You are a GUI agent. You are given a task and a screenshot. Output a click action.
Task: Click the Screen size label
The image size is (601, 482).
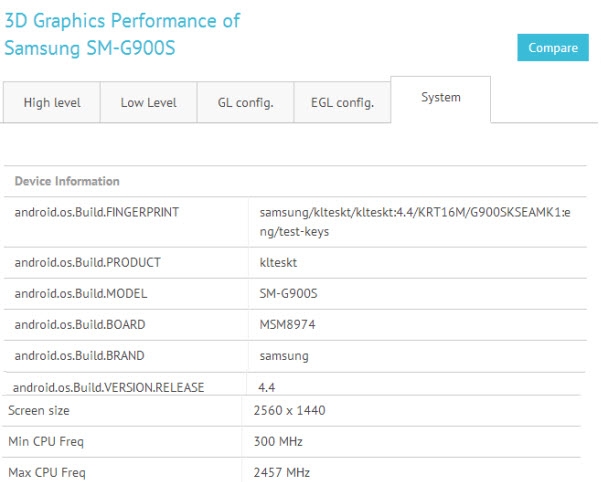pos(39,410)
